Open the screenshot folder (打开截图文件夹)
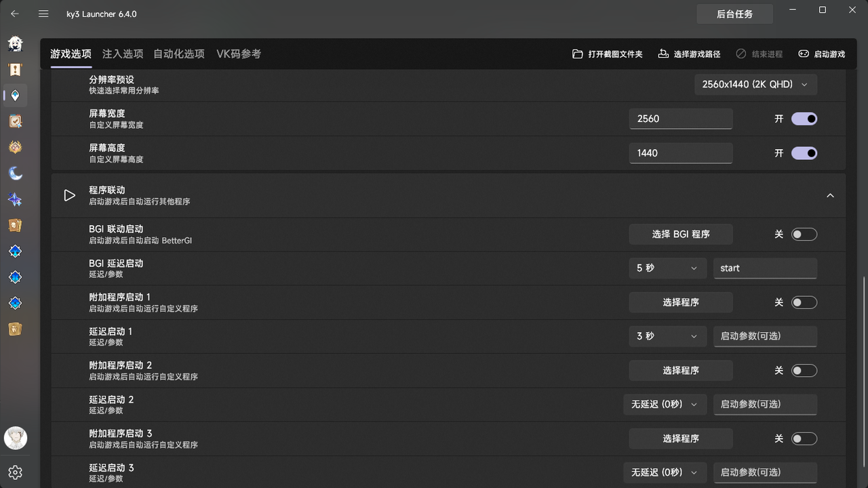This screenshot has height=488, width=868. pyautogui.click(x=608, y=54)
